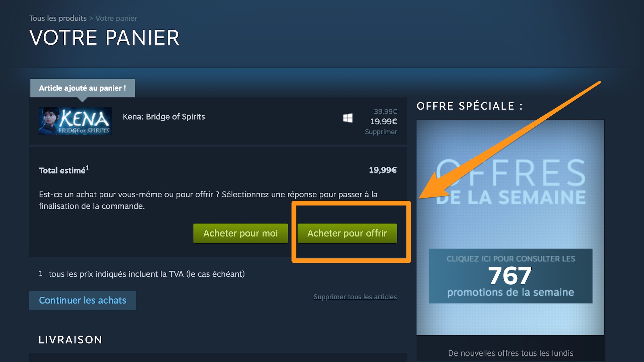The height and width of the screenshot is (362, 644).
Task: Open Kena: Bridge of Spirits title
Action: (x=164, y=117)
